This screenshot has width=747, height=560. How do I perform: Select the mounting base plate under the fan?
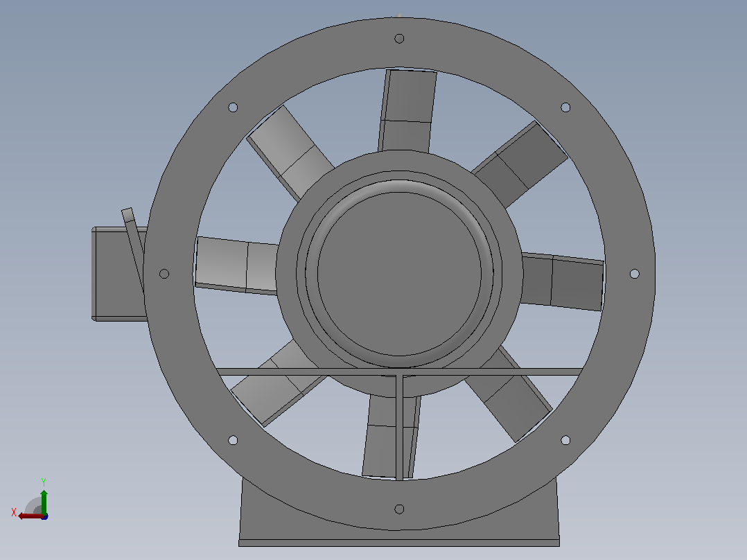tap(399, 543)
